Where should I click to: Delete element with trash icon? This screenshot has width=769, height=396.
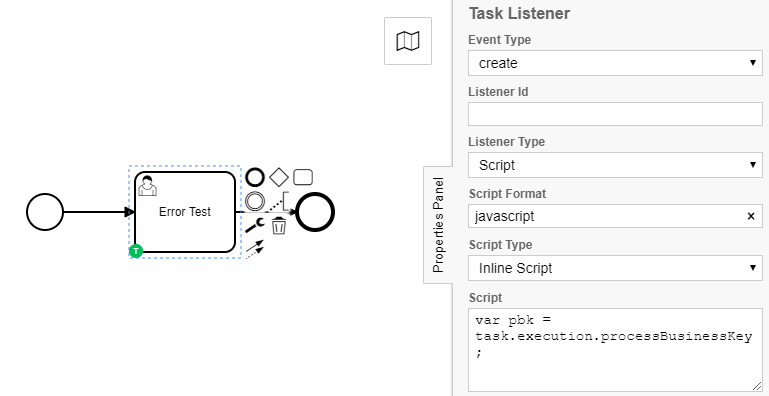pyautogui.click(x=279, y=225)
